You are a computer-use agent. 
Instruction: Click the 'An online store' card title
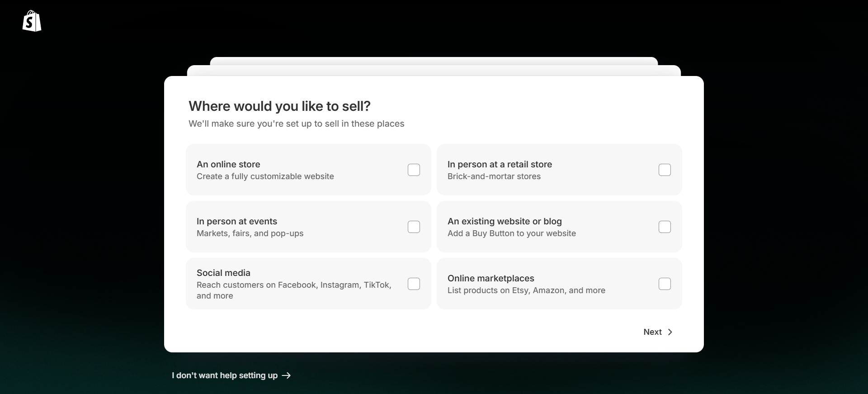tap(228, 164)
